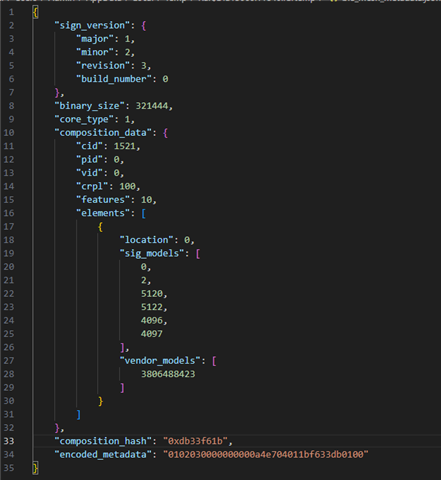The height and width of the screenshot is (480, 441).
Task: Click the "sign_version" key on line 2
Action: pos(92,26)
